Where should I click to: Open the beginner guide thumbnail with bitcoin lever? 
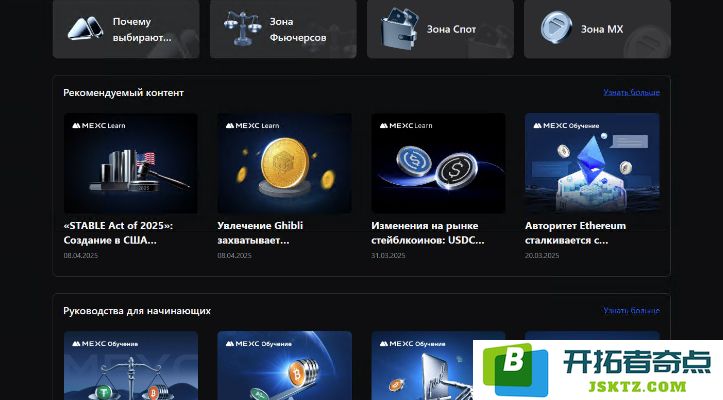point(284,365)
